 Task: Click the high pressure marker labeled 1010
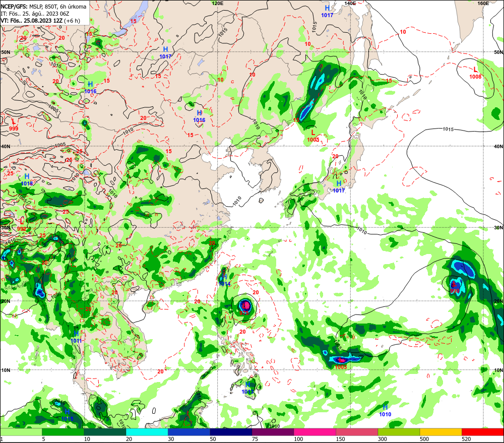pos(385,411)
